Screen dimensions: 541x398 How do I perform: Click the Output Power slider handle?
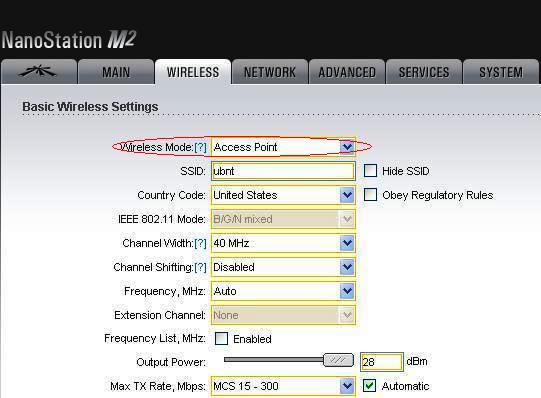click(x=338, y=360)
